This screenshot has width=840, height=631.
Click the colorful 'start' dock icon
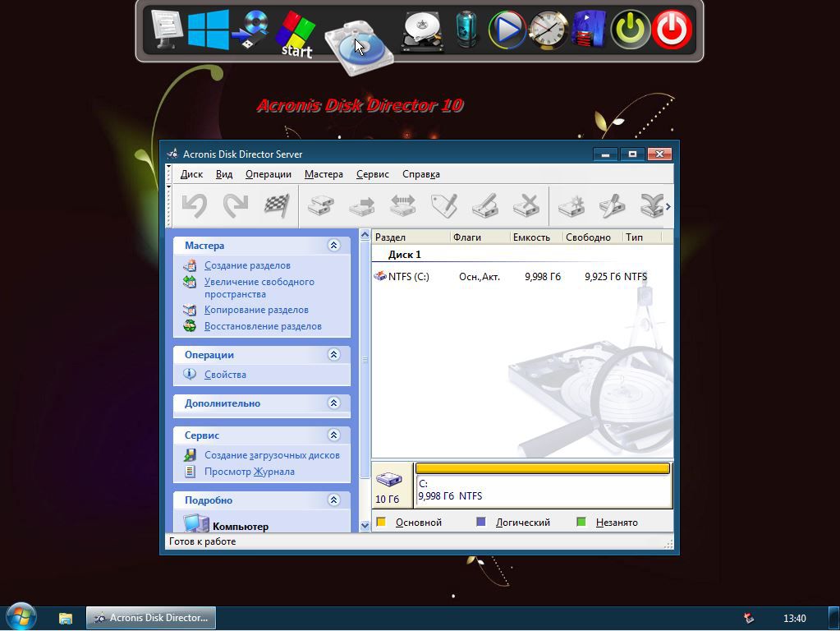[296, 34]
